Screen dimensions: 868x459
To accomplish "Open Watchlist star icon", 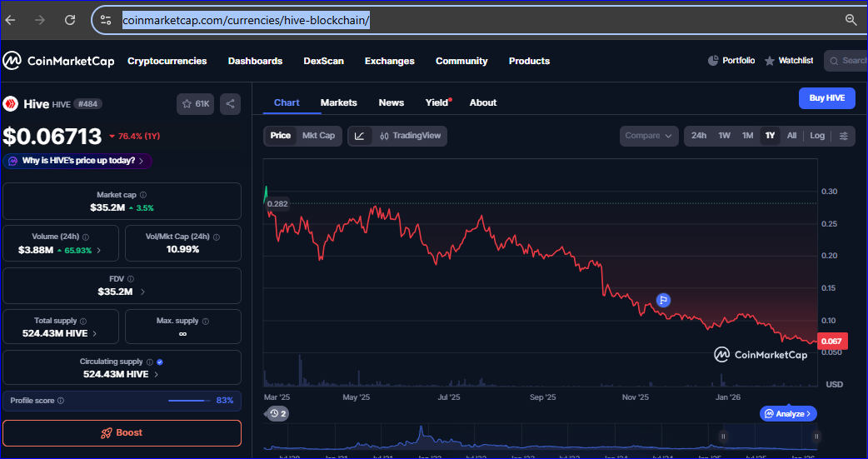I will [770, 61].
